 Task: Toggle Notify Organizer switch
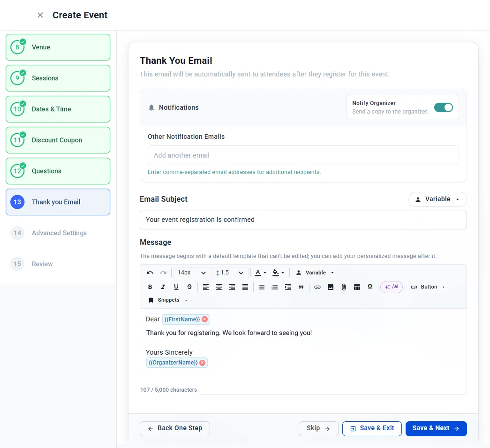click(443, 107)
